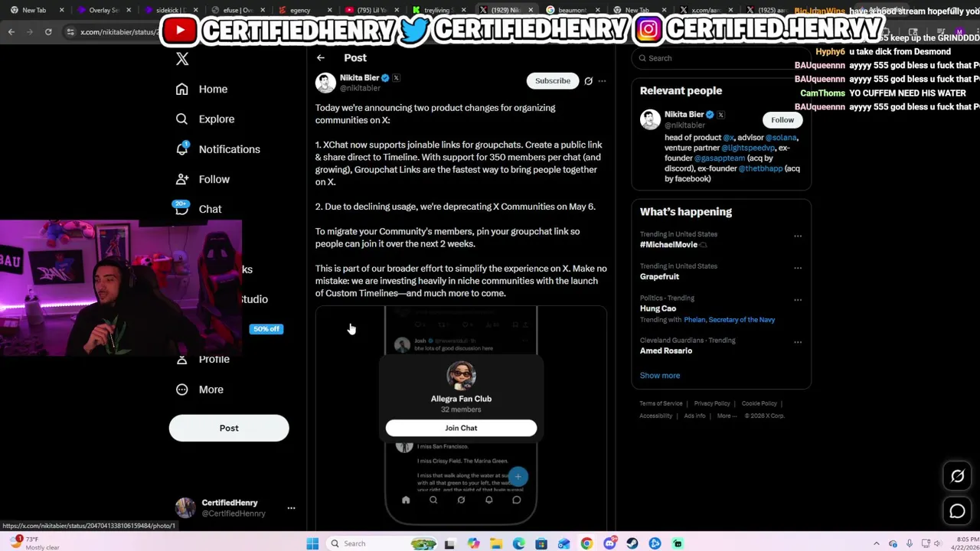Follow Nikita Bier in Relevant people
Screen dimensions: 980x551
point(782,120)
